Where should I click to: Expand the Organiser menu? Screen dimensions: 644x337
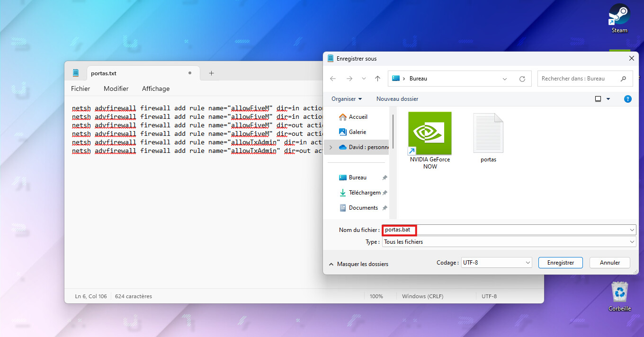[x=346, y=99]
